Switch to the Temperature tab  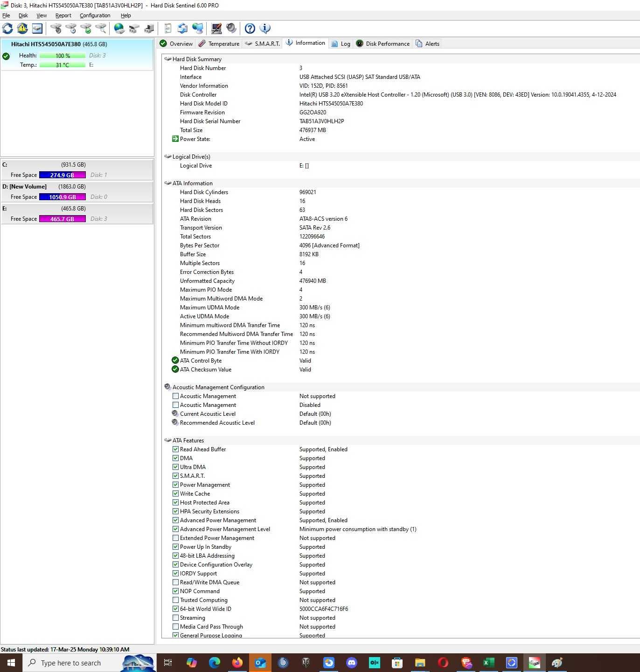pos(219,43)
